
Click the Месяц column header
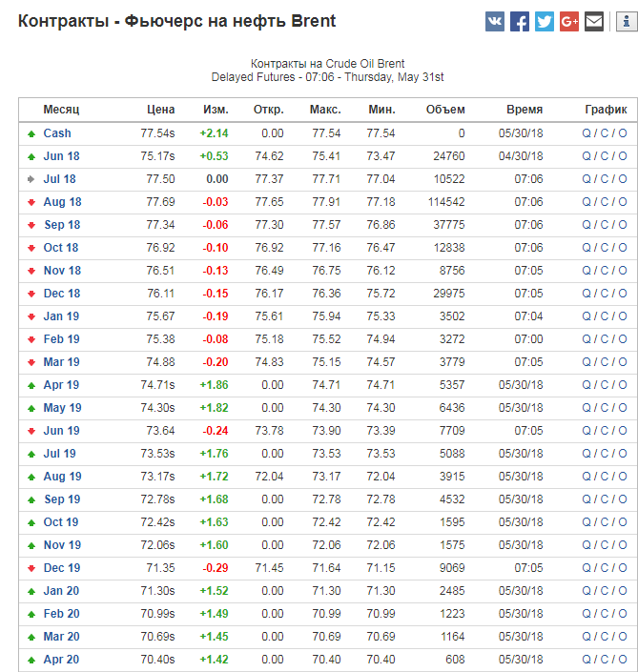tap(61, 110)
